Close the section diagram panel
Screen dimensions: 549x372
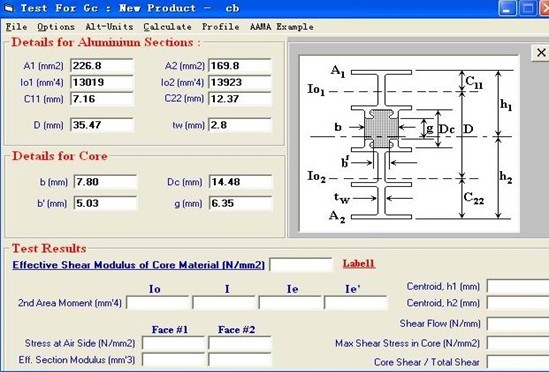[x=541, y=53]
